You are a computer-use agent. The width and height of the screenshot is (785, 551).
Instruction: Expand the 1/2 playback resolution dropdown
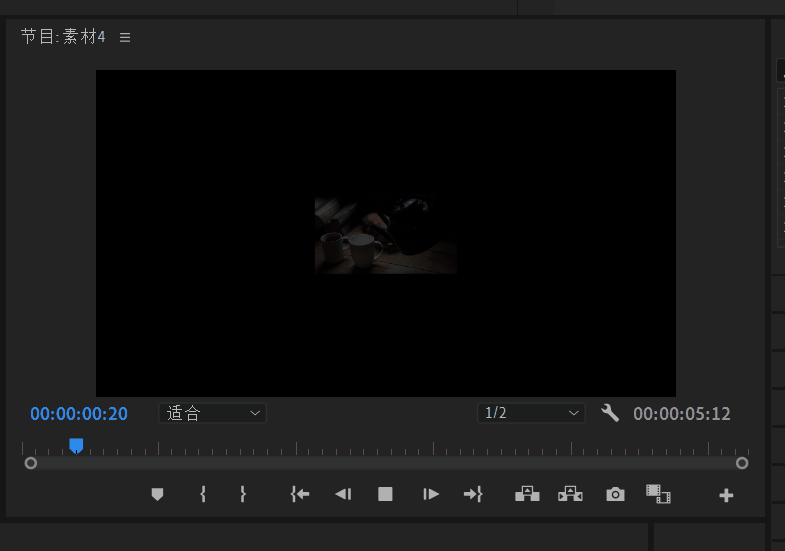pos(531,413)
